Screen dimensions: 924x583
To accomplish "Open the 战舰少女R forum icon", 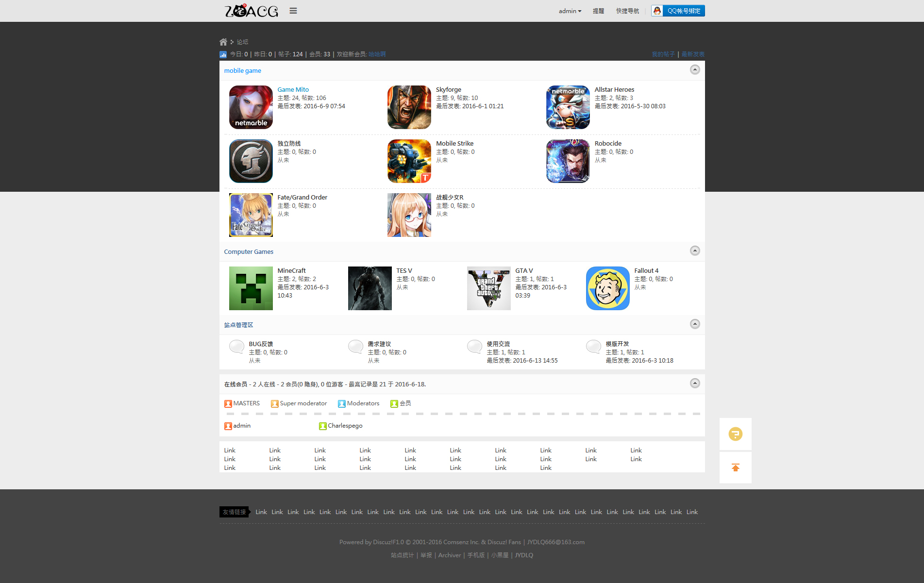I will (409, 215).
